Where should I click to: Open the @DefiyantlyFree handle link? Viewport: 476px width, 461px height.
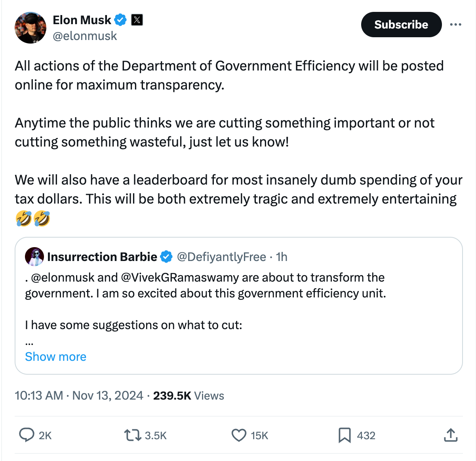coord(221,257)
